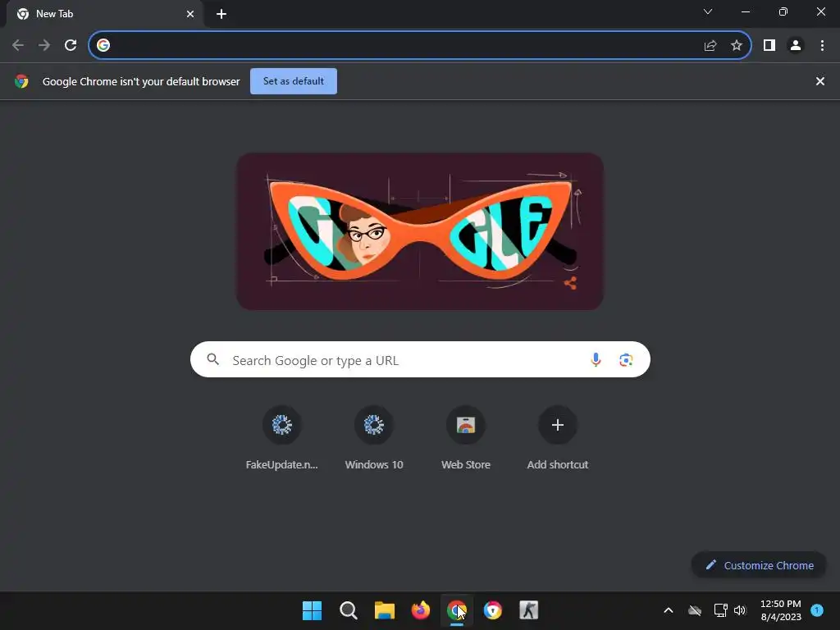Click the Search Google or type a URL box
Screen dimensions: 840x630
pos(420,359)
